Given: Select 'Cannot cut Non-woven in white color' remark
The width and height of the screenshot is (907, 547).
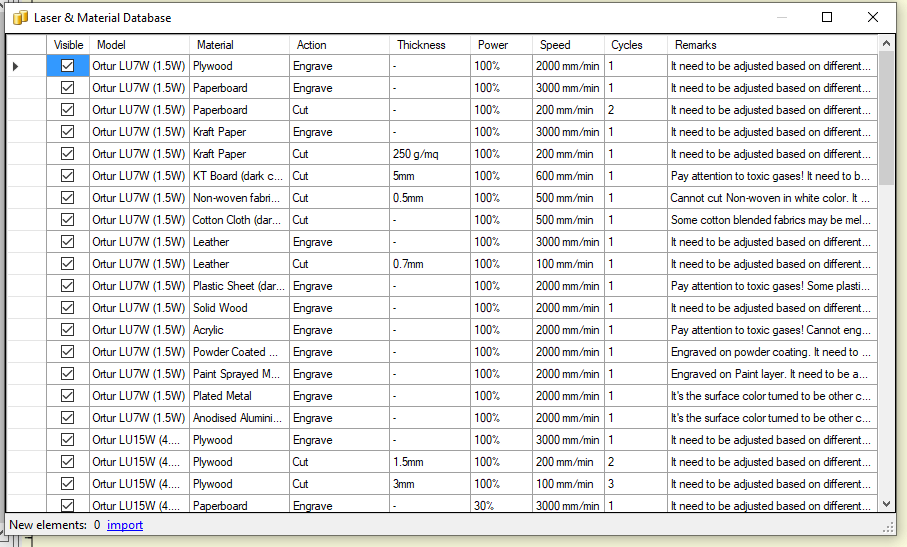Looking at the screenshot, I should [x=772, y=198].
